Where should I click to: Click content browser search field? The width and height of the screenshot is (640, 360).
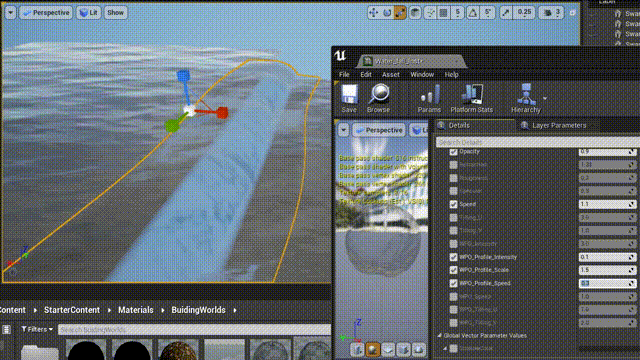194,329
